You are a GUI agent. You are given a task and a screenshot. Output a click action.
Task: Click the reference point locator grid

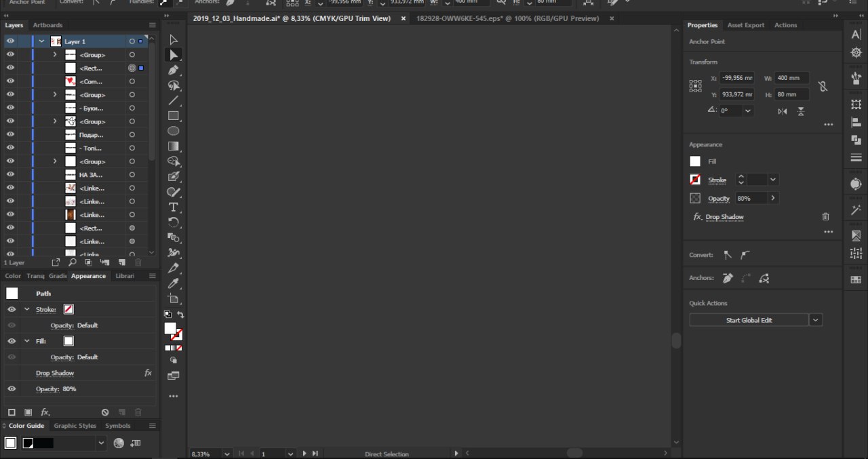pyautogui.click(x=695, y=86)
